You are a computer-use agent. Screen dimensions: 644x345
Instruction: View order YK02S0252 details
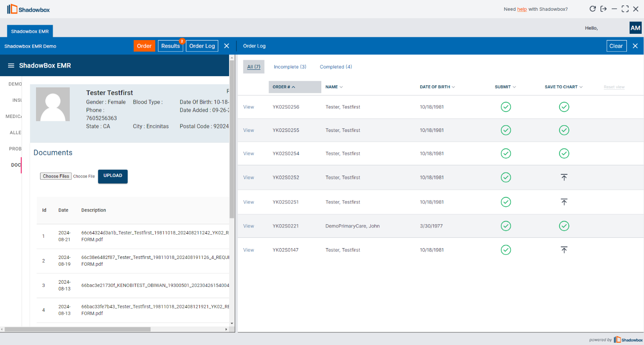(x=248, y=177)
